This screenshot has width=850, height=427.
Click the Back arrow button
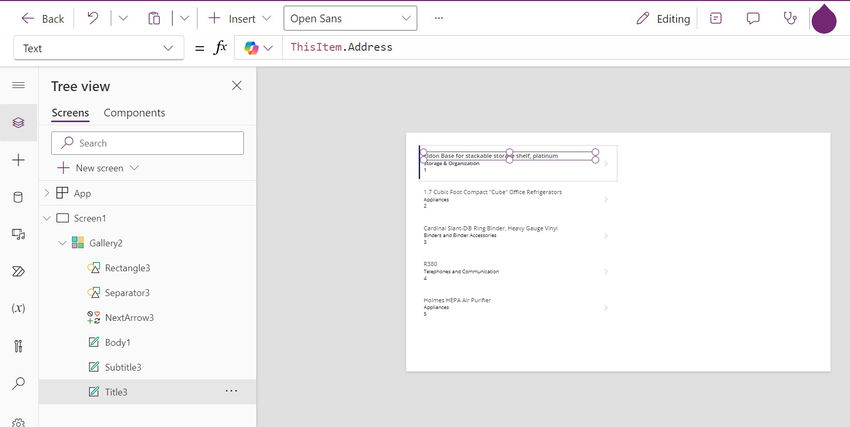pyautogui.click(x=42, y=18)
